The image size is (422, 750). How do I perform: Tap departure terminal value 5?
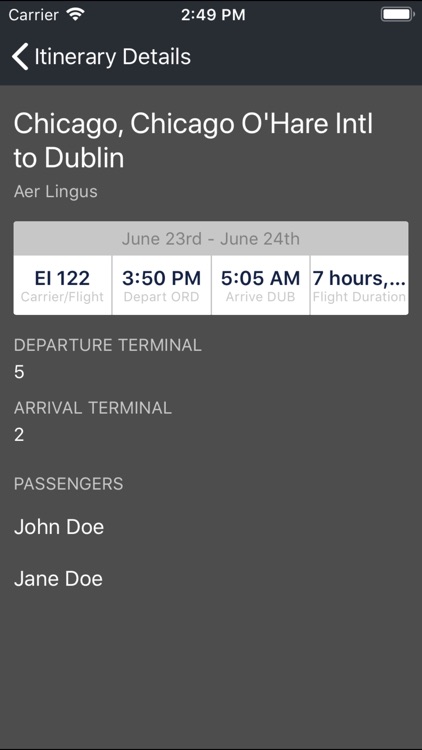tap(19, 372)
